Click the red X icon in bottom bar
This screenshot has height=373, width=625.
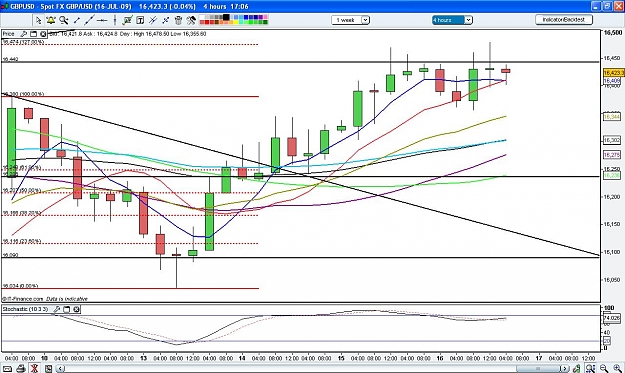(35, 369)
